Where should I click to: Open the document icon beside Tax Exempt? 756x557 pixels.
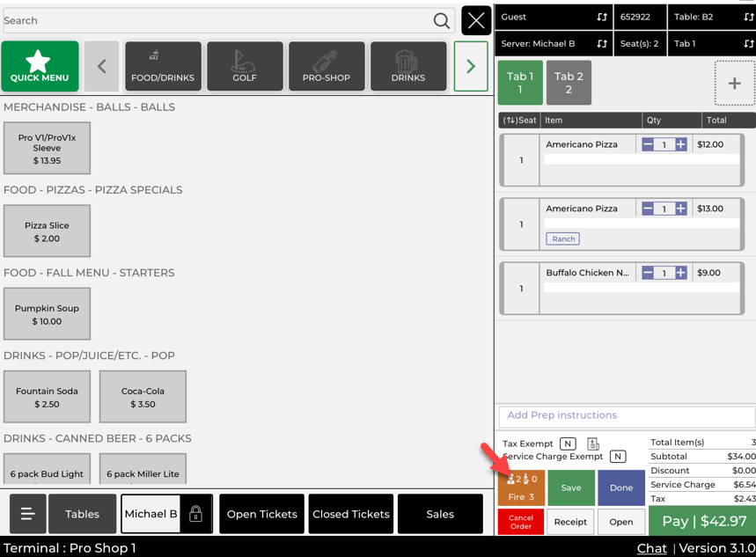pos(593,444)
